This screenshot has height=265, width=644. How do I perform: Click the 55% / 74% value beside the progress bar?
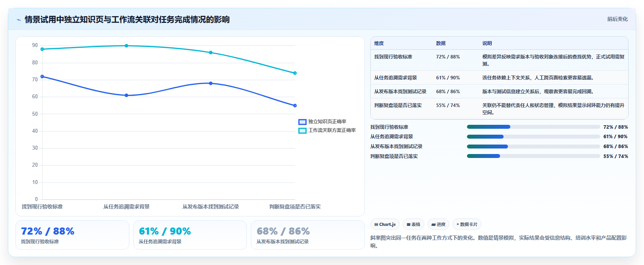point(616,156)
